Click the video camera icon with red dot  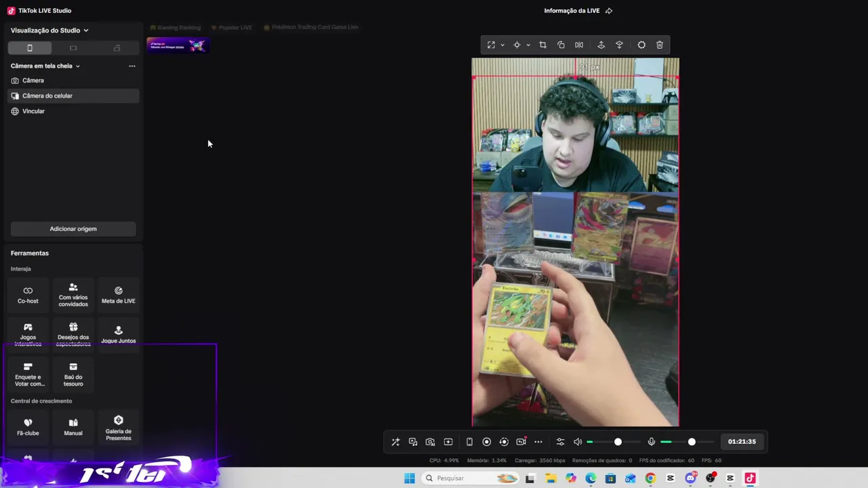521,442
